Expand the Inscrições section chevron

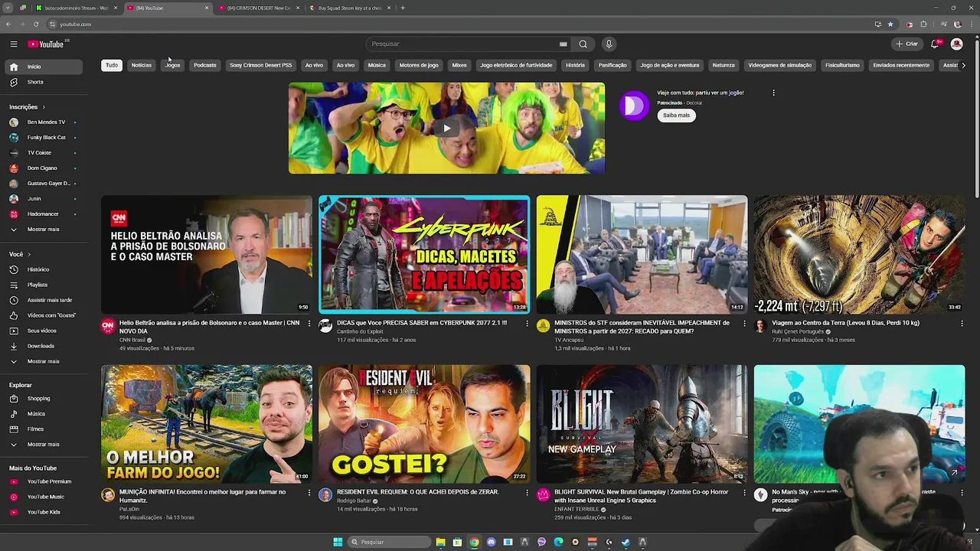[44, 107]
